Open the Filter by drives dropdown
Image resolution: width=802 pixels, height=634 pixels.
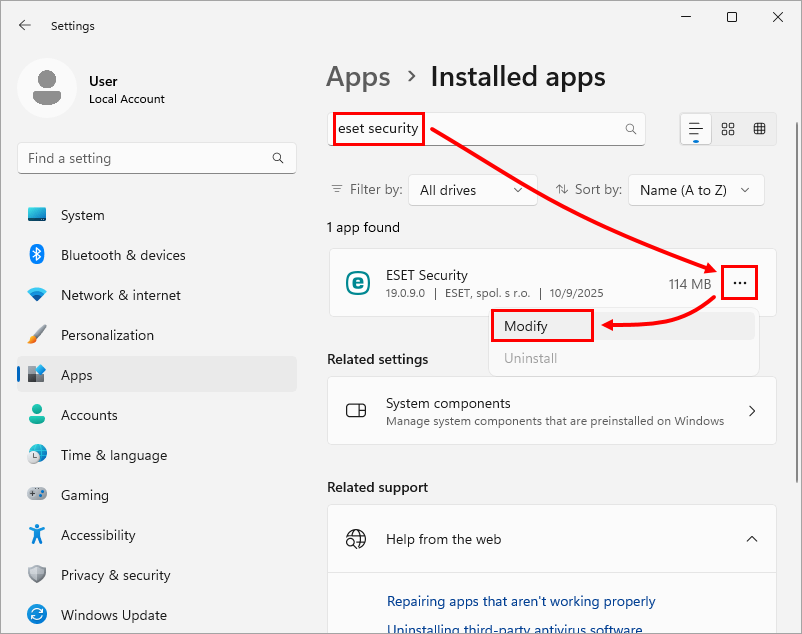(x=472, y=190)
